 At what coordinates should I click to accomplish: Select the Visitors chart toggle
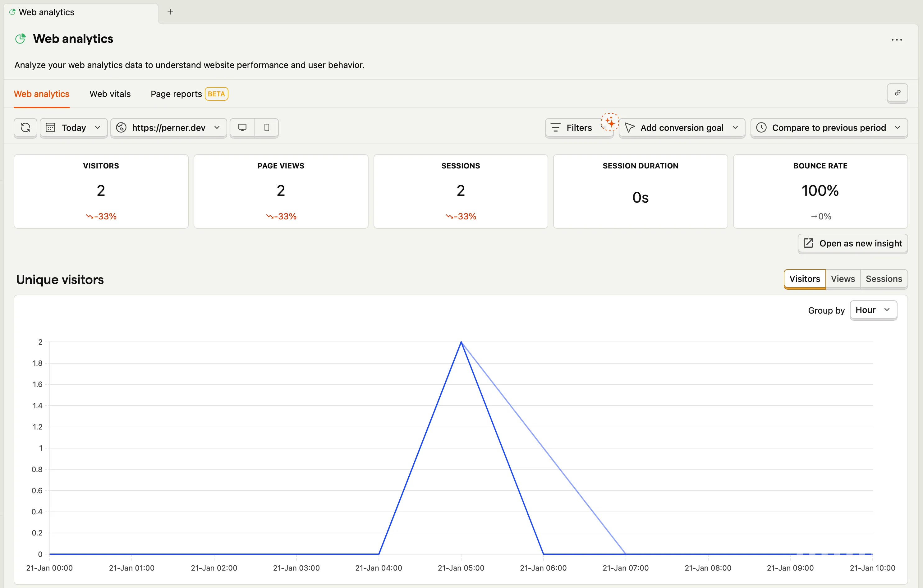pos(805,279)
